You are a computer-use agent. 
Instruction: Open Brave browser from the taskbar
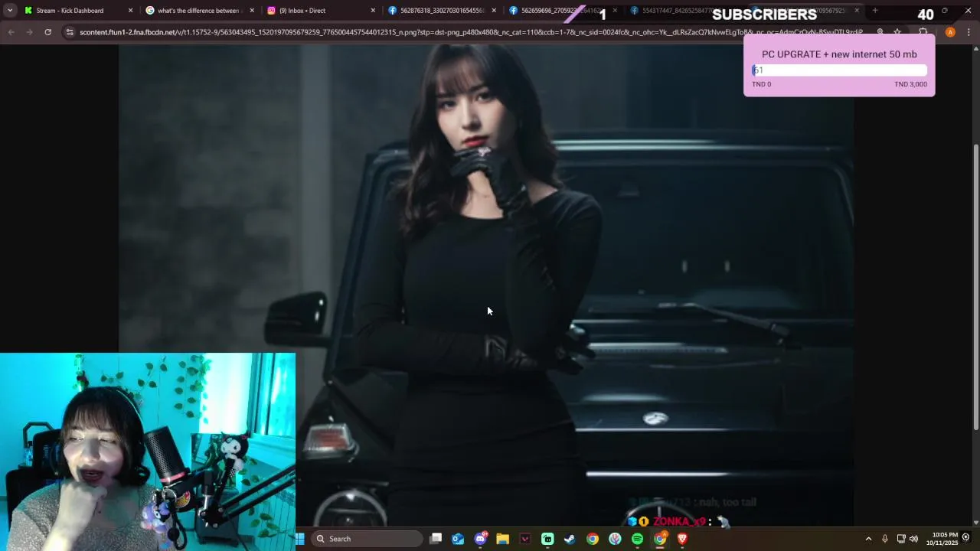tap(682, 539)
